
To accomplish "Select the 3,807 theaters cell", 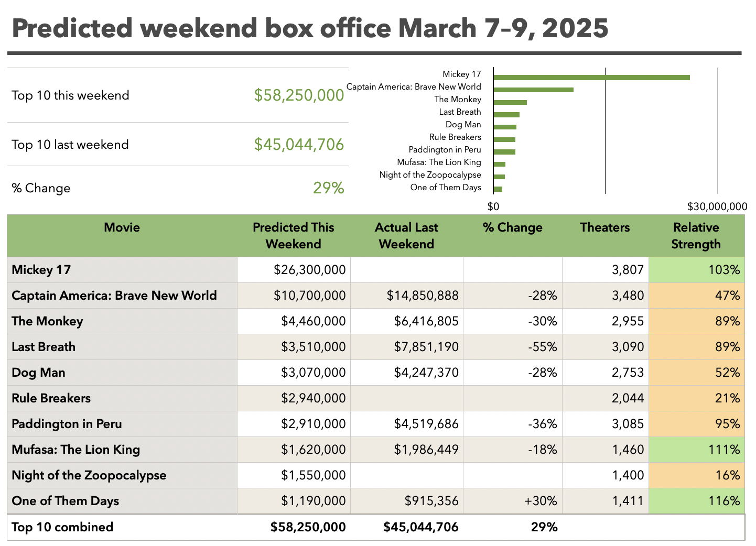I will (606, 270).
